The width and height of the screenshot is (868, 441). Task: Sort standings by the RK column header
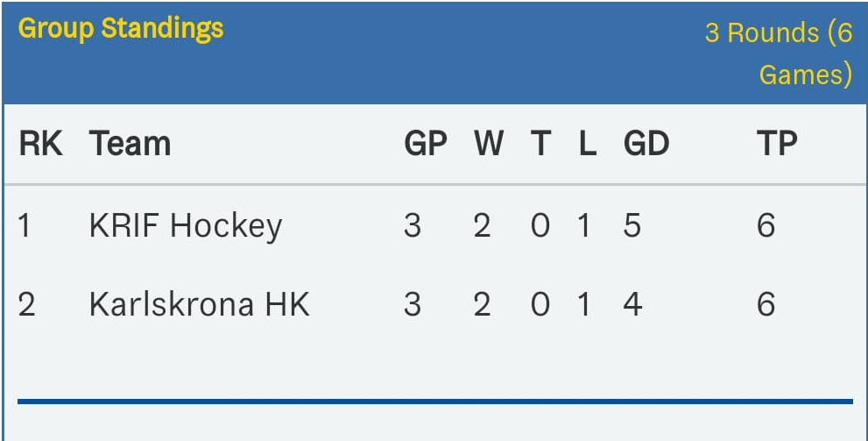(40, 144)
